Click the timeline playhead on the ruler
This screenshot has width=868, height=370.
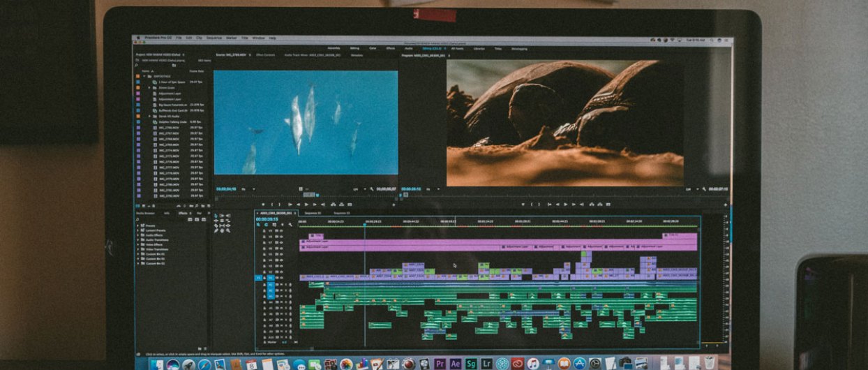[364, 223]
